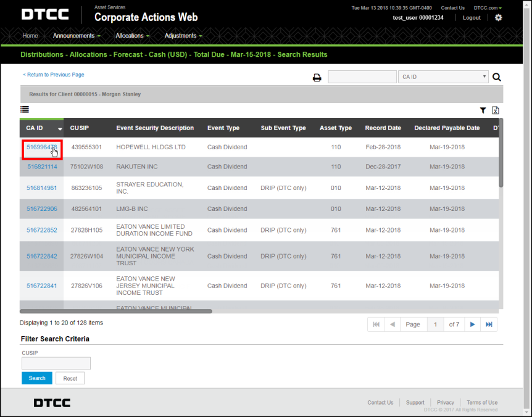This screenshot has height=417, width=532.
Task: Open CA ID 516722841 link
Action: (42, 286)
